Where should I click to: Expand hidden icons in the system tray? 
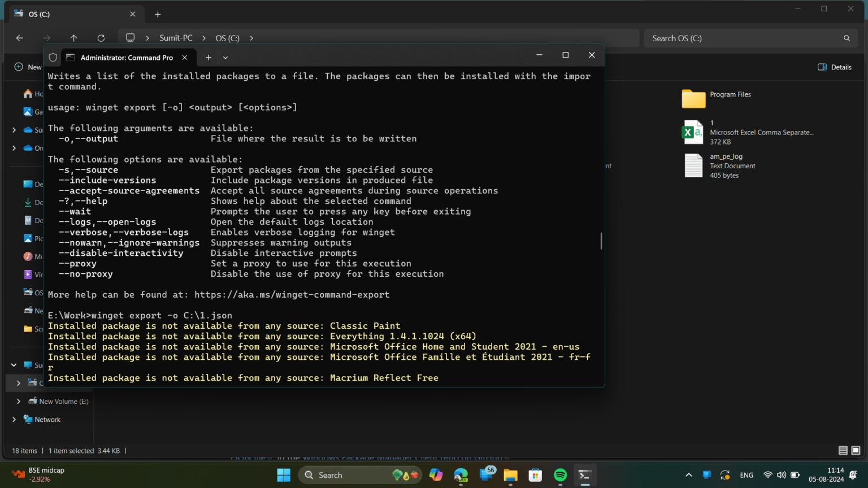[689, 475]
